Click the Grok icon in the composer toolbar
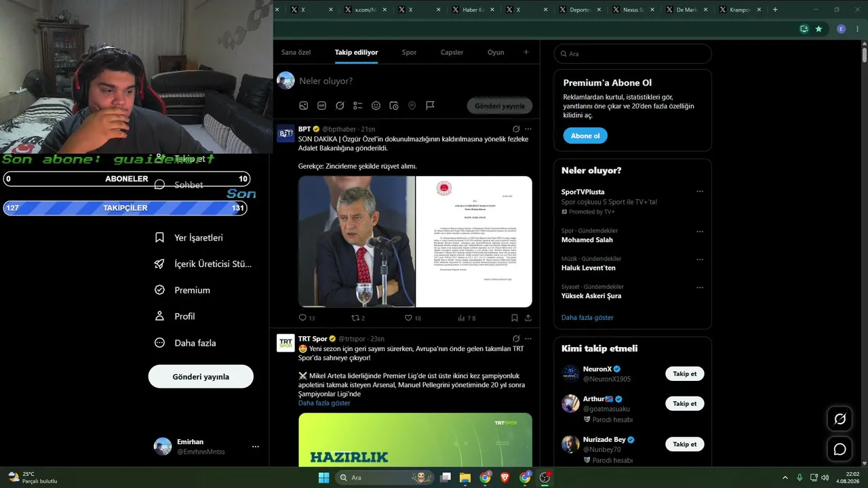Viewport: 868px width, 488px height. [340, 106]
